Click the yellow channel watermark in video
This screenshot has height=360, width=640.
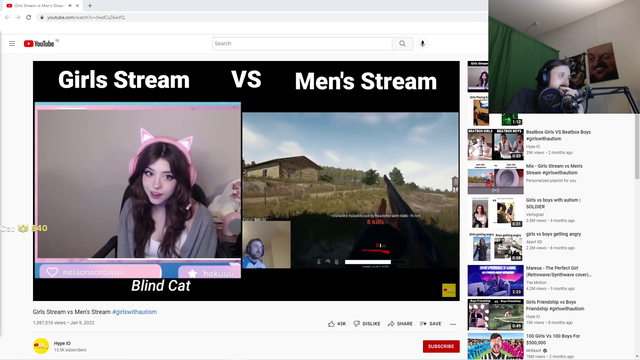click(x=449, y=290)
